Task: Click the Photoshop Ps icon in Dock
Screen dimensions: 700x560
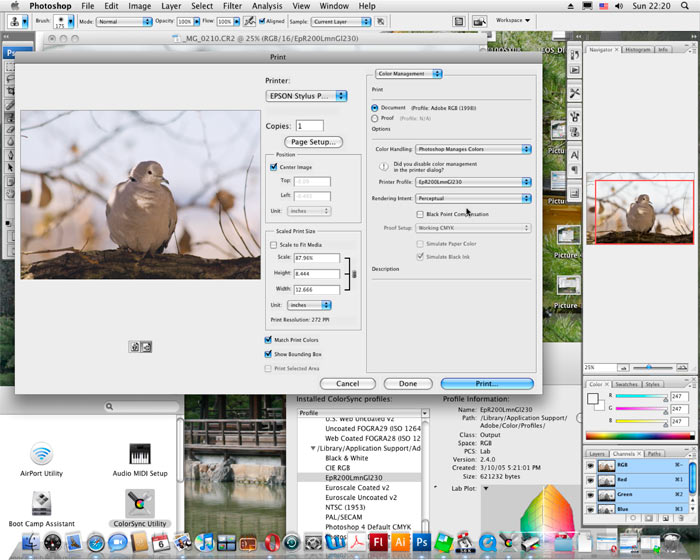Action: [421, 542]
